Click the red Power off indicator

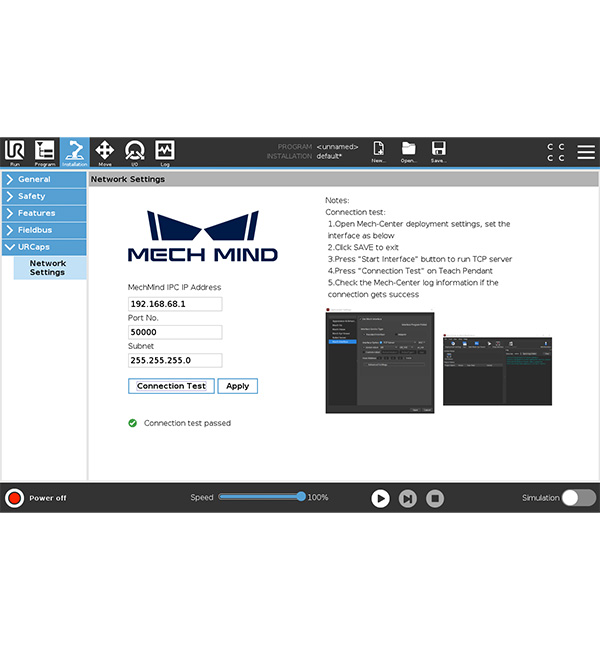coord(15,498)
